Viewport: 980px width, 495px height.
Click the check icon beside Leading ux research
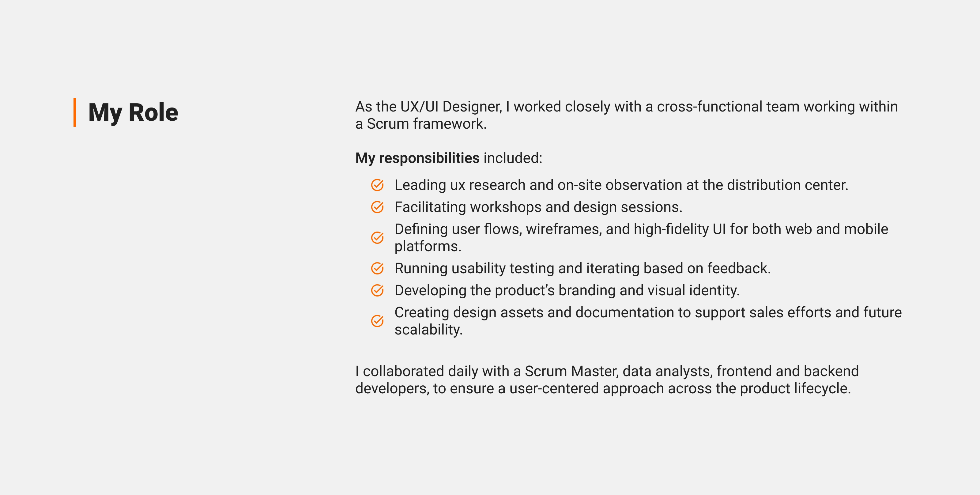377,185
